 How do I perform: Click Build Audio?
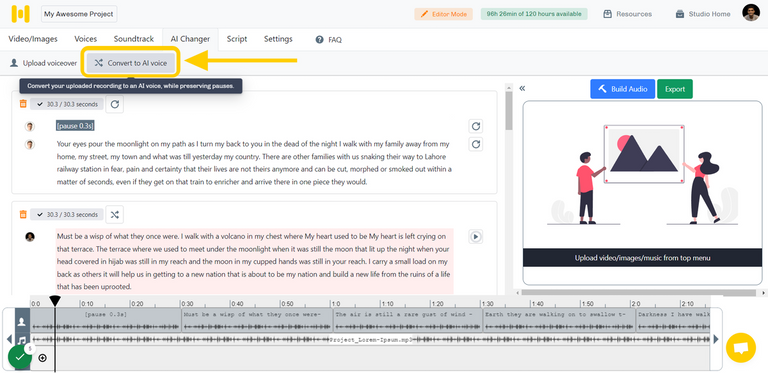(x=622, y=89)
